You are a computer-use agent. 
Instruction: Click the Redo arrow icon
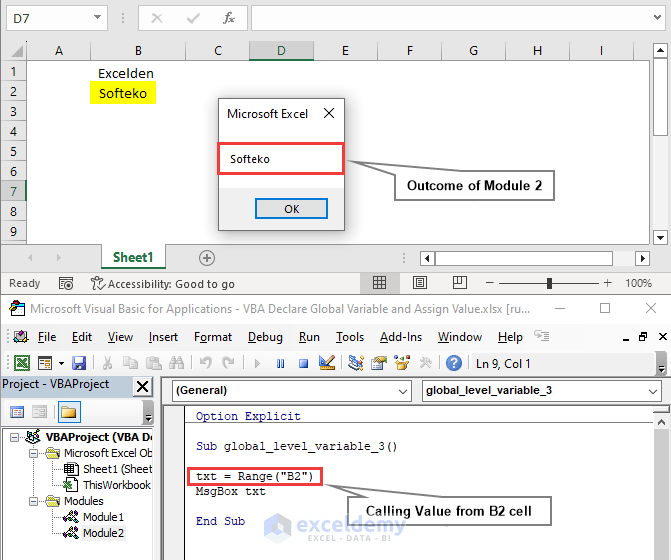click(228, 363)
